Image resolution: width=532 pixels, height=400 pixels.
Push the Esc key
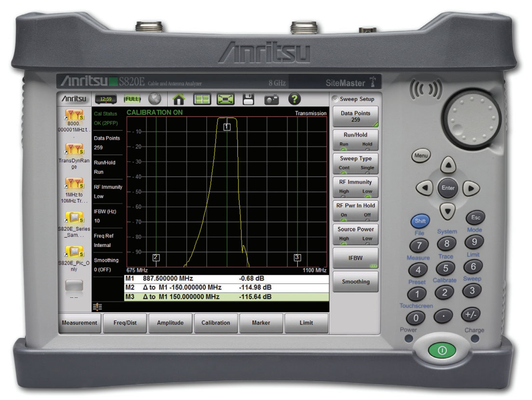click(x=476, y=218)
